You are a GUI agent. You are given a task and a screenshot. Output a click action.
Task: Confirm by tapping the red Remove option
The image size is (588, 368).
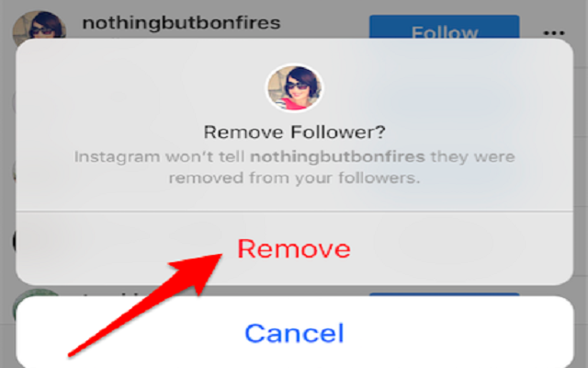pyautogui.click(x=294, y=248)
